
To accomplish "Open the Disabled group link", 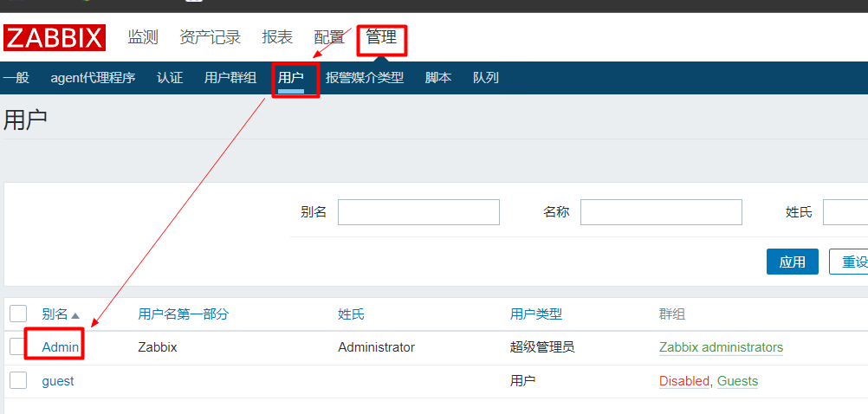I will coord(683,381).
